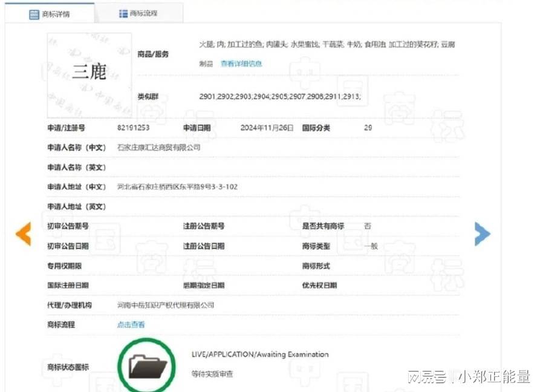Image resolution: width=540 pixels, height=392 pixels.
Task: Go to next trademark with blue arrow
Action: [482, 234]
